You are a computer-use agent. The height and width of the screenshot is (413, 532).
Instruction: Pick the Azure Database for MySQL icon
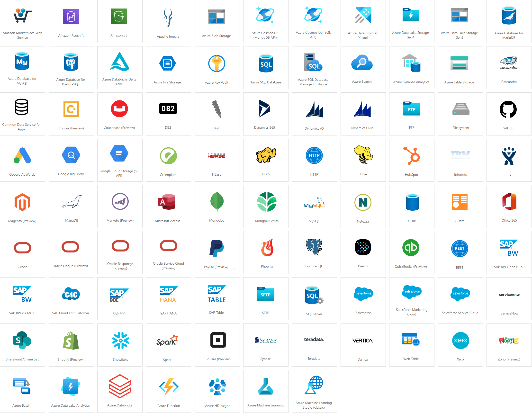point(22,61)
